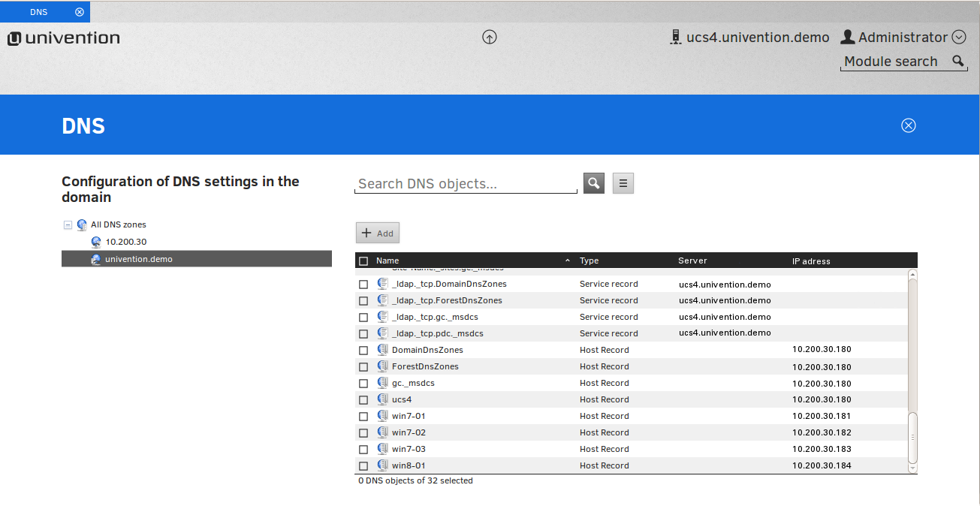Click the upward arrow icon in header

pos(490,37)
